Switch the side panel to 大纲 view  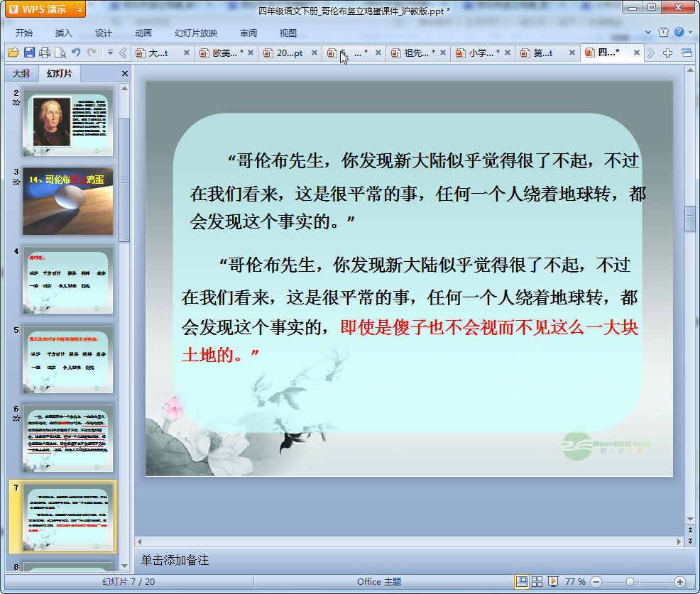click(x=21, y=74)
